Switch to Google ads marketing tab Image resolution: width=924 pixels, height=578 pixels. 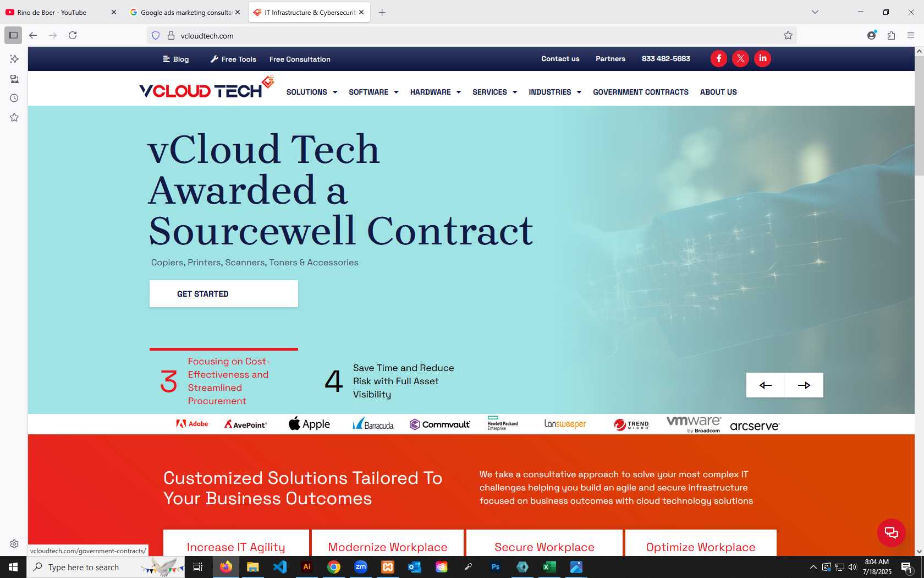click(x=185, y=12)
